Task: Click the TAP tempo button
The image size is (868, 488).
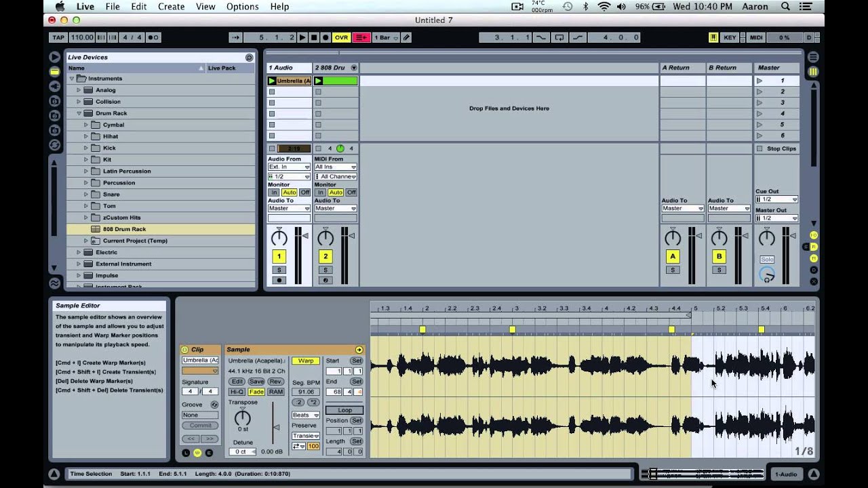Action: (58, 37)
